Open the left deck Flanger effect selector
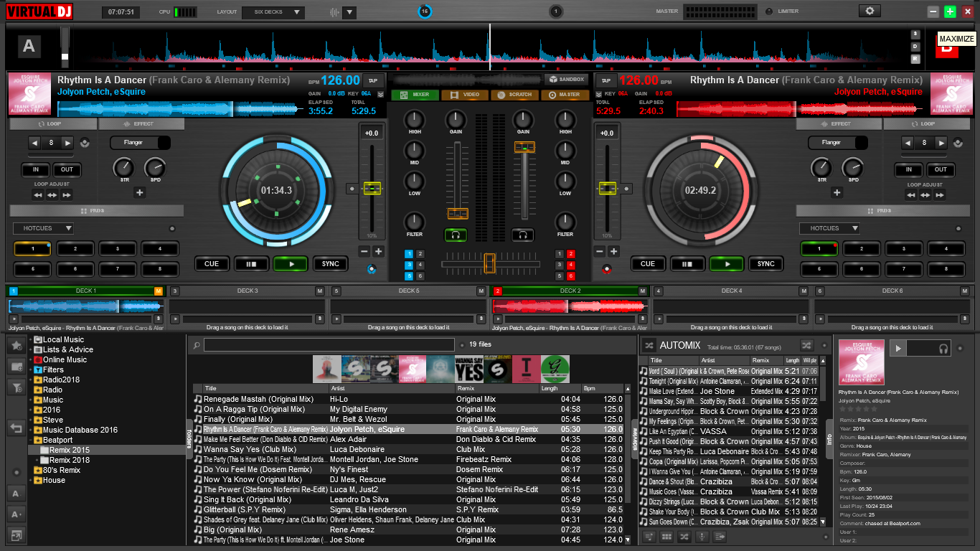Screen dimensions: 980x551 [x=140, y=143]
